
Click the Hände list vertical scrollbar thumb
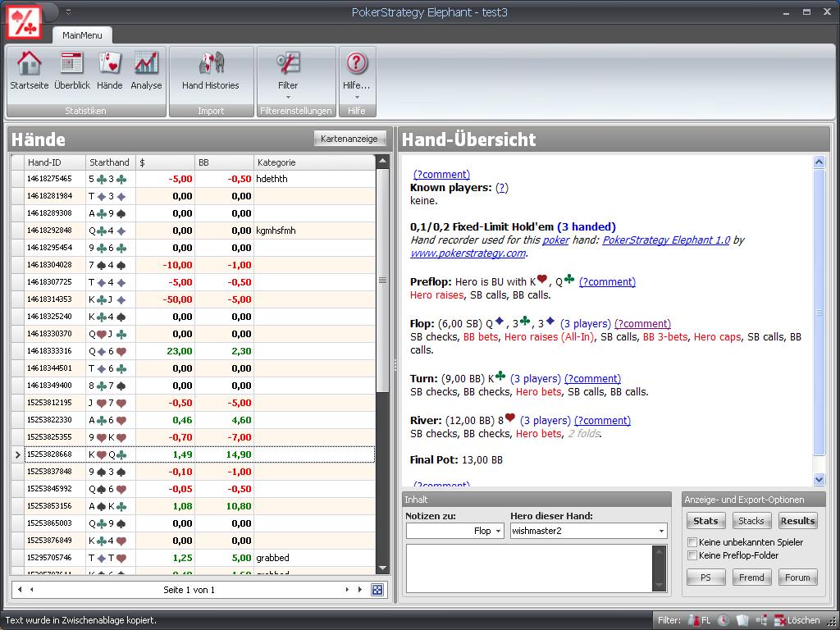click(x=382, y=281)
